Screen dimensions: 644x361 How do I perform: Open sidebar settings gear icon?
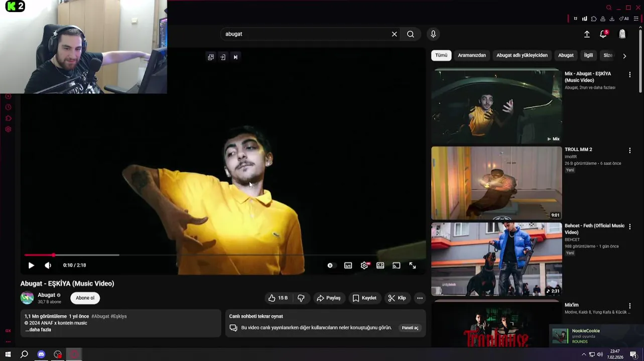pyautogui.click(x=8, y=129)
